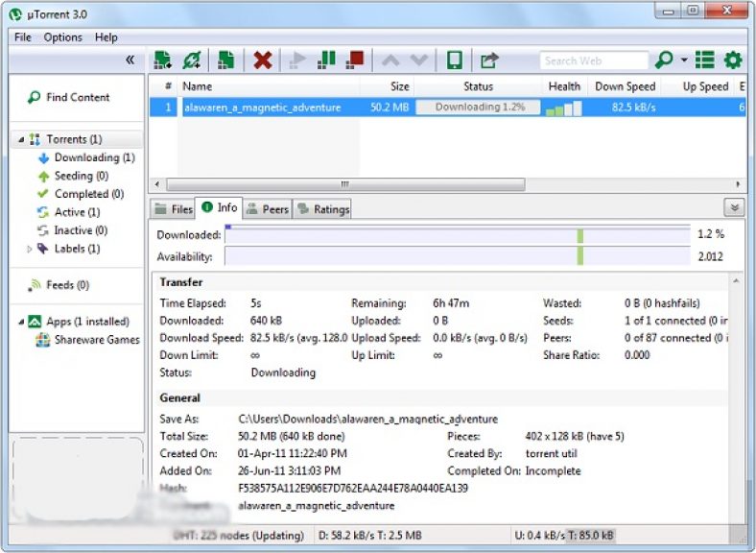Click the red Stop torrent icon
Viewport: 756px width, 553px height.
pyautogui.click(x=355, y=60)
